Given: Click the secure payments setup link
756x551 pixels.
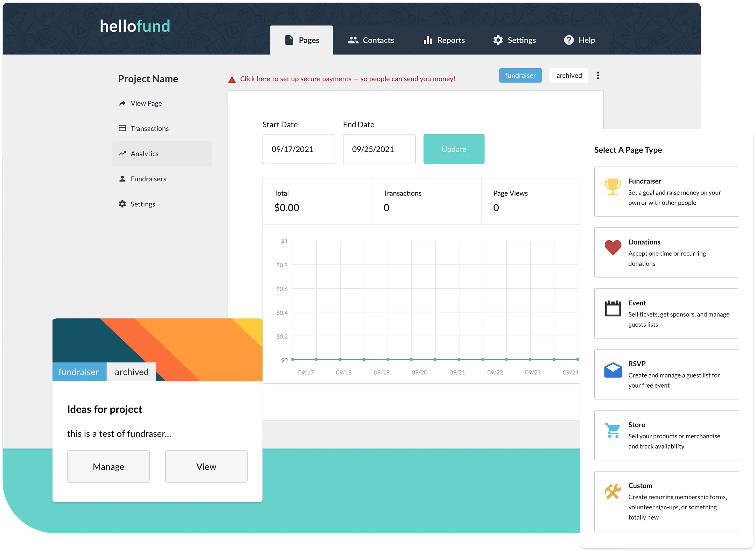Looking at the screenshot, I should pyautogui.click(x=348, y=79).
